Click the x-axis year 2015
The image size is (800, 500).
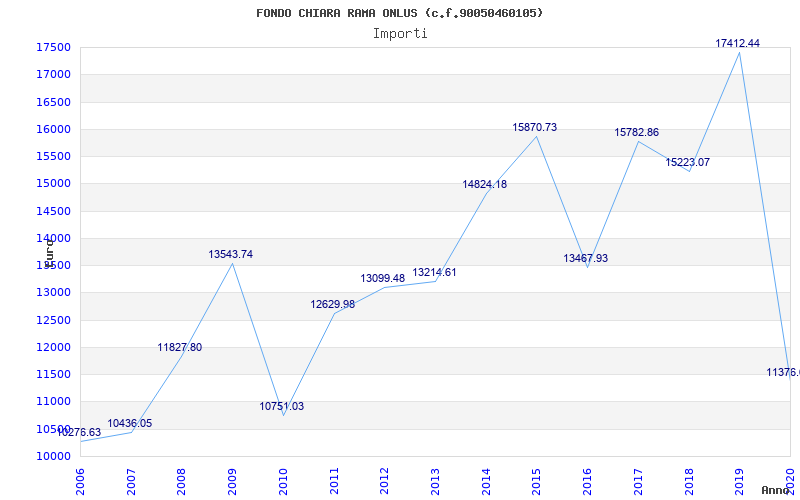(x=537, y=482)
